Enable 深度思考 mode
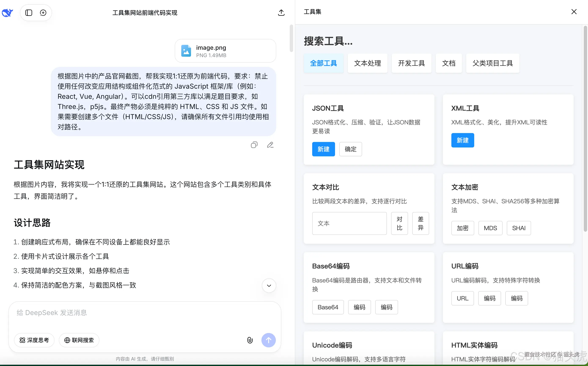 (x=34, y=340)
